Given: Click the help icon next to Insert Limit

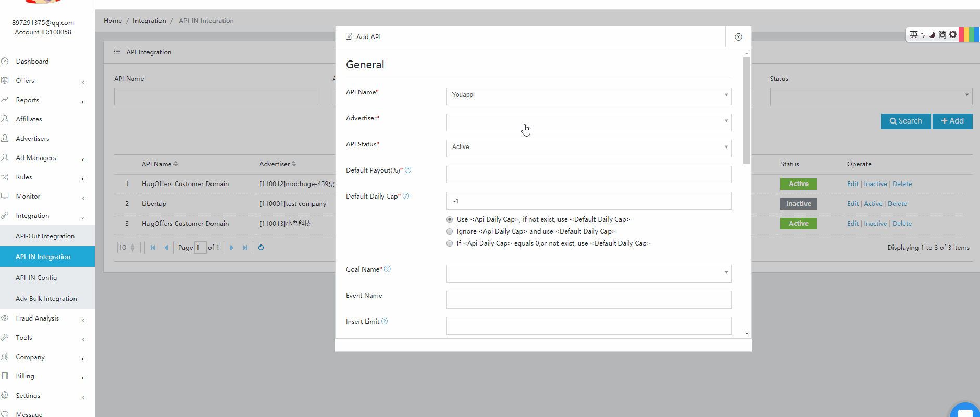Looking at the screenshot, I should click(384, 321).
